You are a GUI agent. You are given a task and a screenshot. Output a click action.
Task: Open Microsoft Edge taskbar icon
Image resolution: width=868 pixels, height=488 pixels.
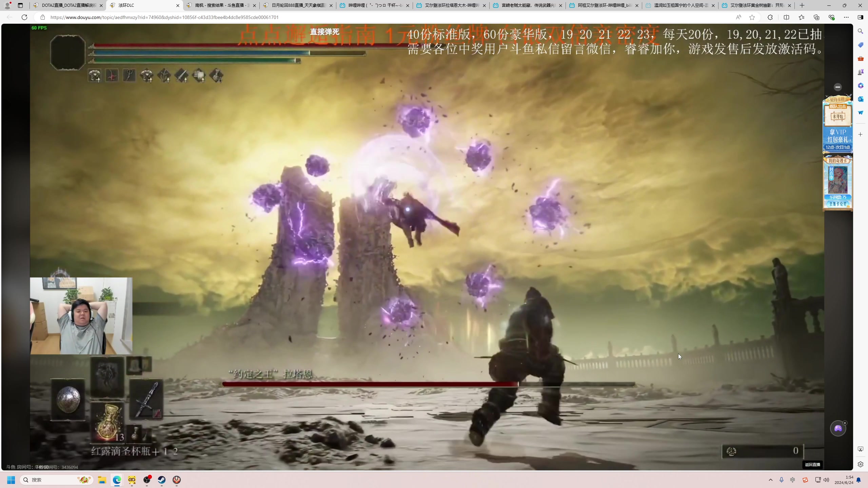coord(117,480)
